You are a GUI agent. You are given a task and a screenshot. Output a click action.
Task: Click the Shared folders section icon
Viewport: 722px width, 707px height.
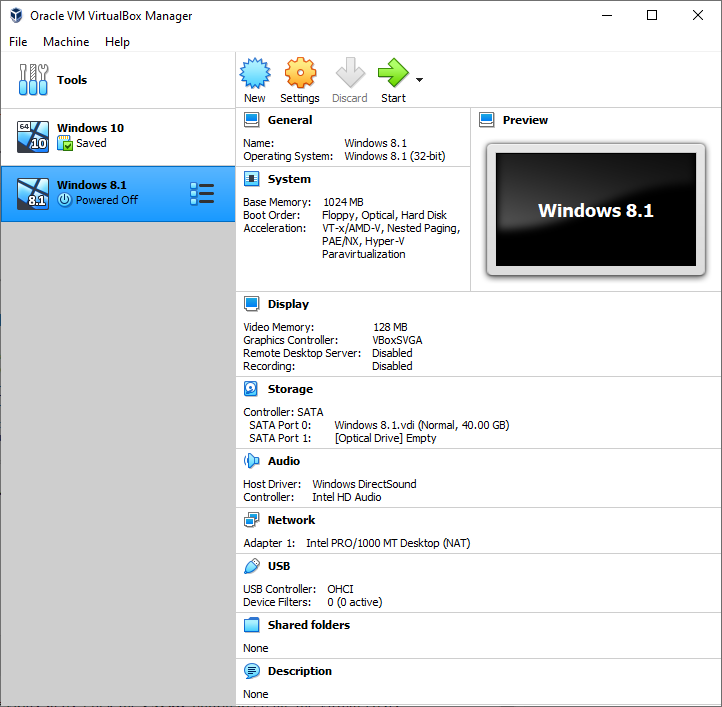tap(251, 625)
